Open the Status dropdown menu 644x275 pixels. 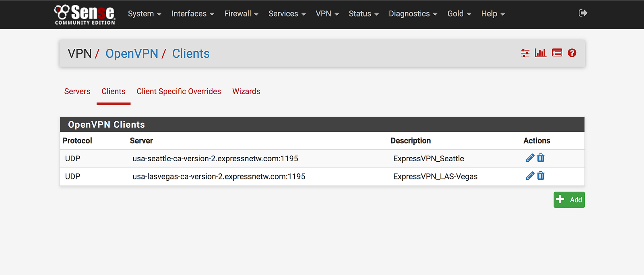pos(363,14)
